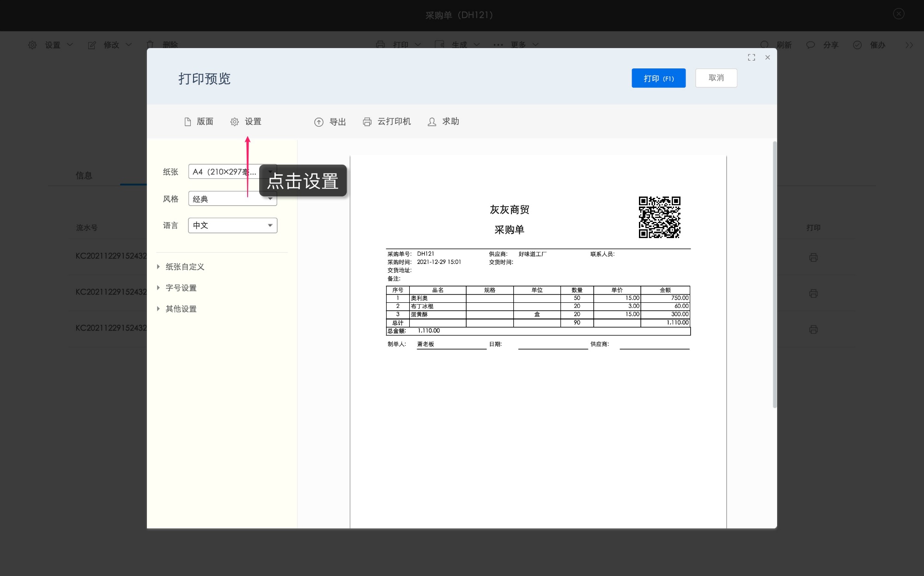Close the print preview dialog
The image size is (924, 576).
click(x=767, y=57)
